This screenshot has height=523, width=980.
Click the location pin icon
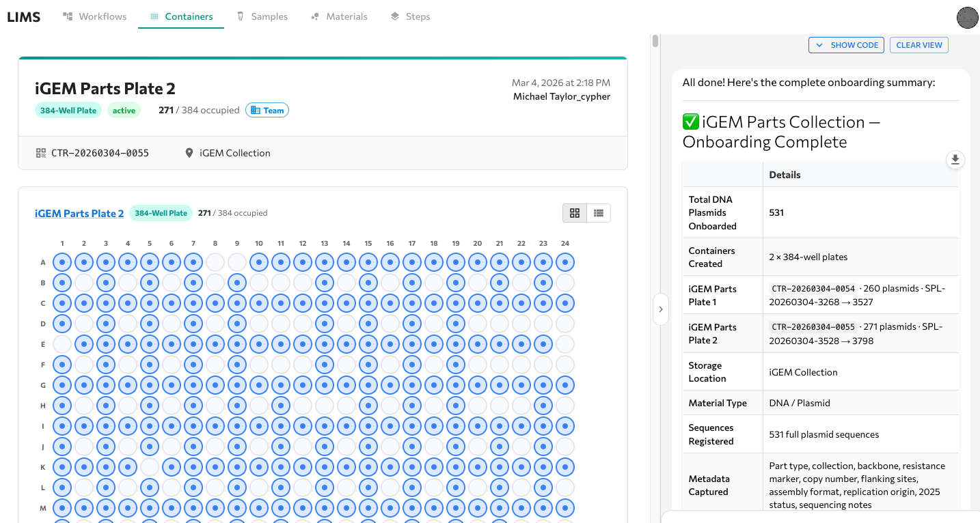coord(189,153)
